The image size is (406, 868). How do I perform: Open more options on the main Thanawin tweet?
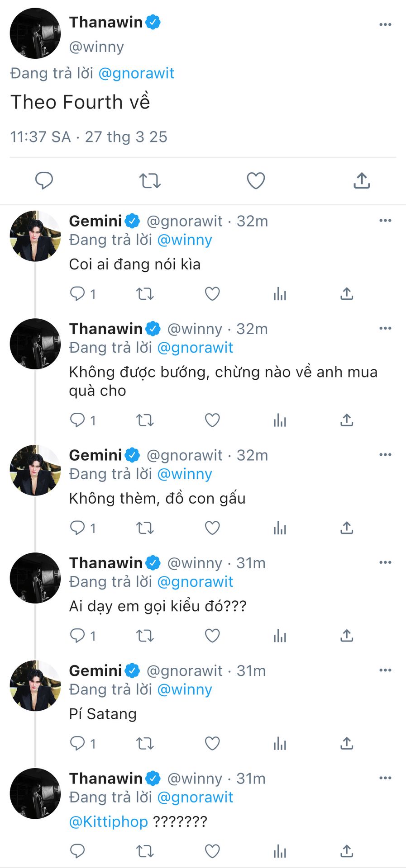(x=385, y=24)
